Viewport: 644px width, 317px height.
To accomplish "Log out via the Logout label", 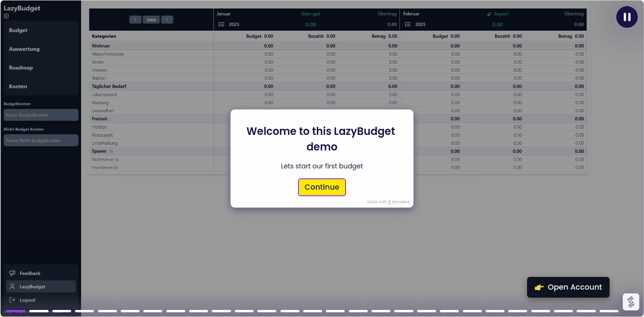I will tap(27, 300).
